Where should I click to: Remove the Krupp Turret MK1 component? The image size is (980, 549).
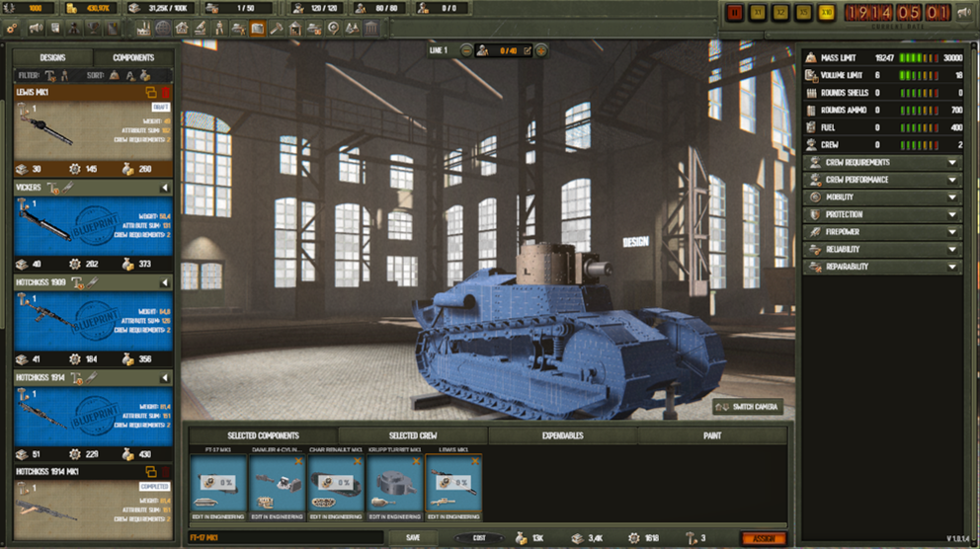pyautogui.click(x=416, y=461)
